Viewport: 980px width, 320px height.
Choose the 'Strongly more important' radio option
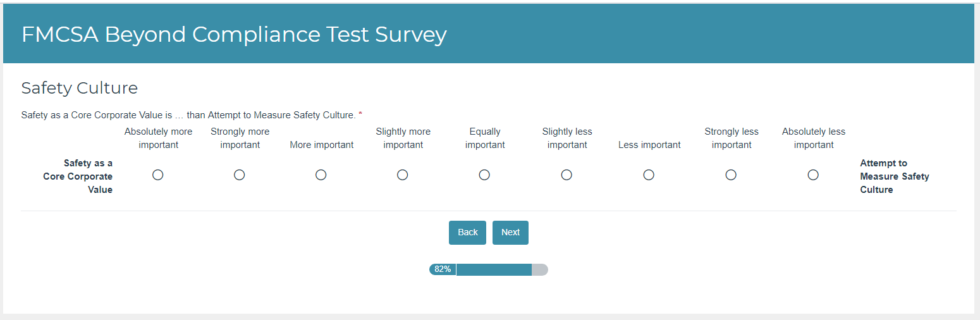point(240,175)
